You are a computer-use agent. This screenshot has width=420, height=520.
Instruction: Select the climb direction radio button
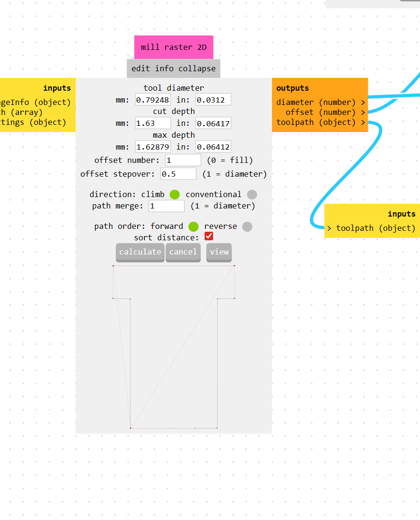click(x=175, y=195)
